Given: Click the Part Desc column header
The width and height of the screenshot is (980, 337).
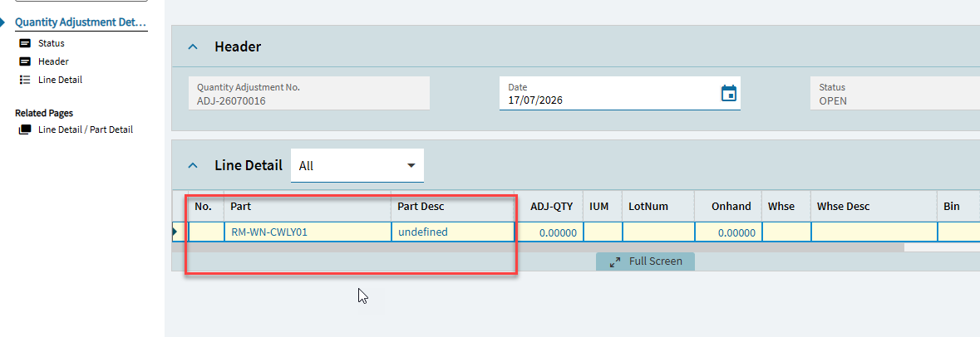Looking at the screenshot, I should pyautogui.click(x=452, y=207).
